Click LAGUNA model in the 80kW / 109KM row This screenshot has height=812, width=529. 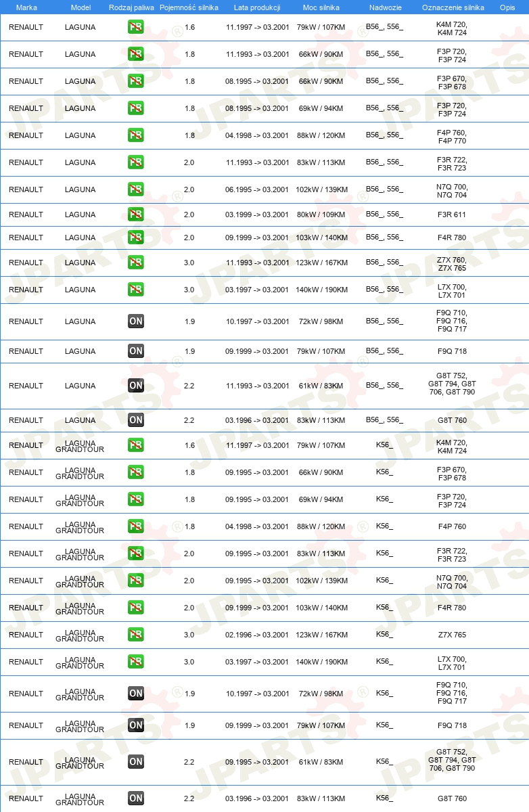[x=80, y=215]
